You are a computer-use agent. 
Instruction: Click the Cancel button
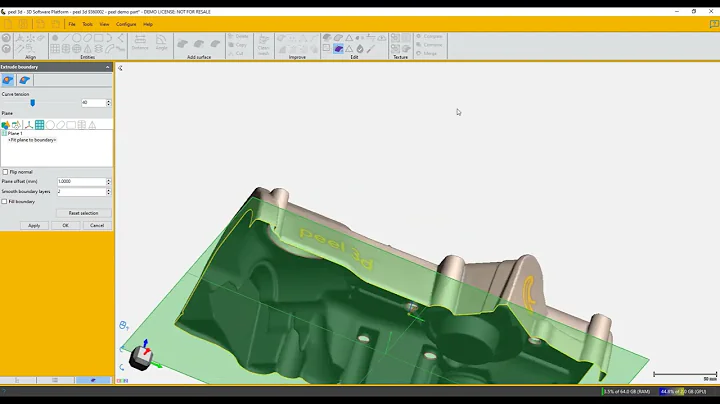(97, 225)
